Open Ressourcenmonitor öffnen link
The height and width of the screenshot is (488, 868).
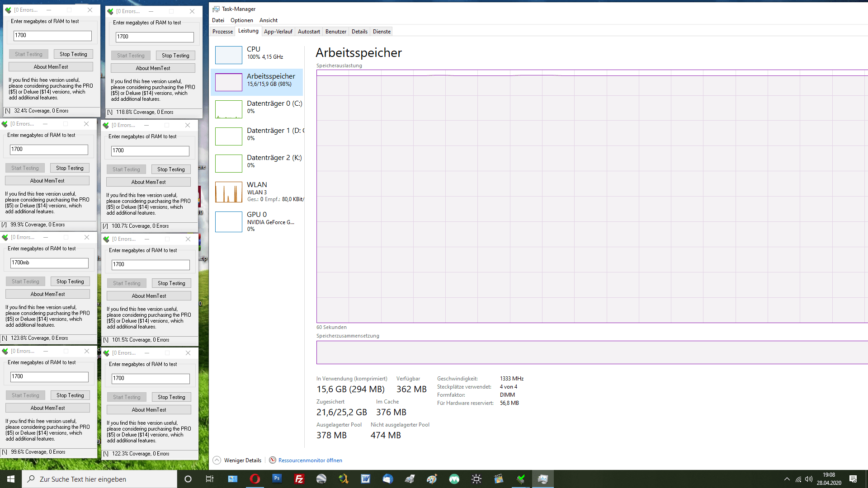coord(310,460)
